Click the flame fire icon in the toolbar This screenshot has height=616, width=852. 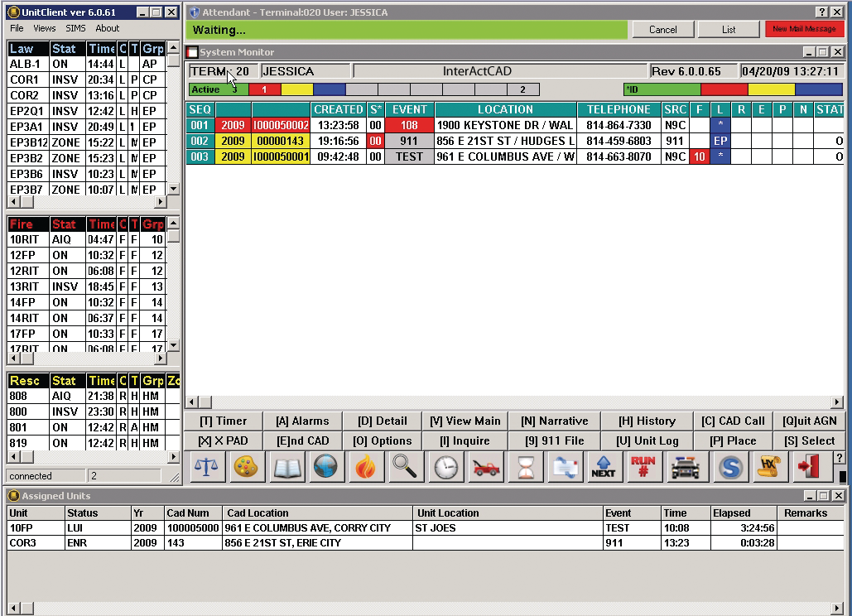364,467
